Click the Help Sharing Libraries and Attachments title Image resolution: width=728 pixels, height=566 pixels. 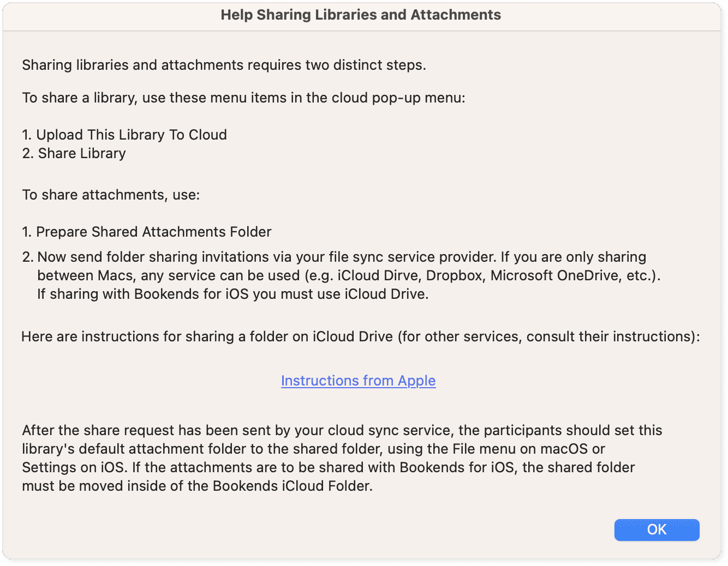pos(361,15)
